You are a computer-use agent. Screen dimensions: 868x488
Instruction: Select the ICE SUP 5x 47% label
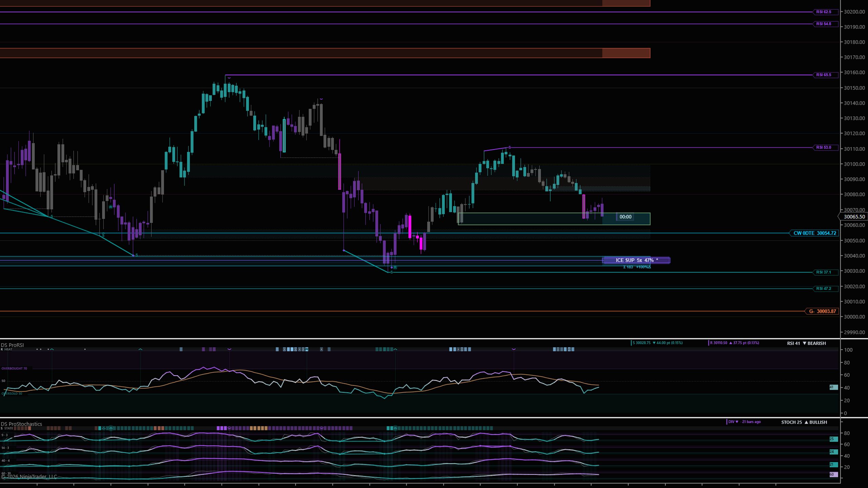636,260
